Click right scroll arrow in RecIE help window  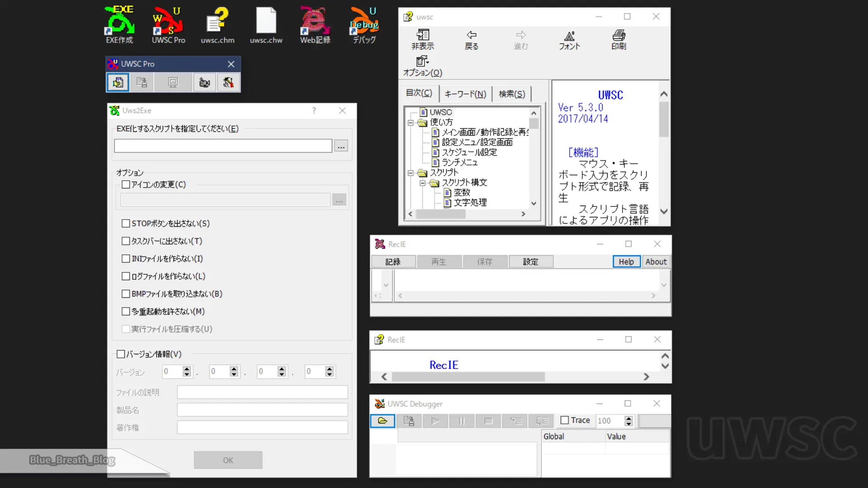(646, 377)
